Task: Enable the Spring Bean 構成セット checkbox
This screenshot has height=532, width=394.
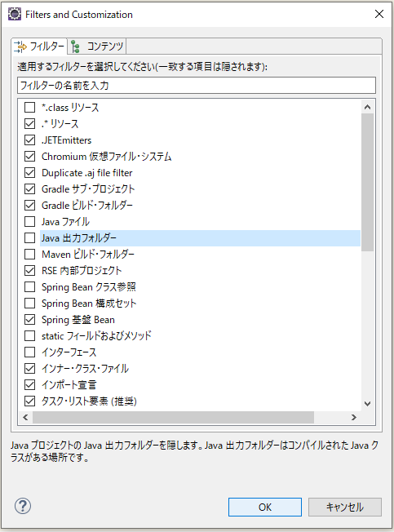Action: 30,303
